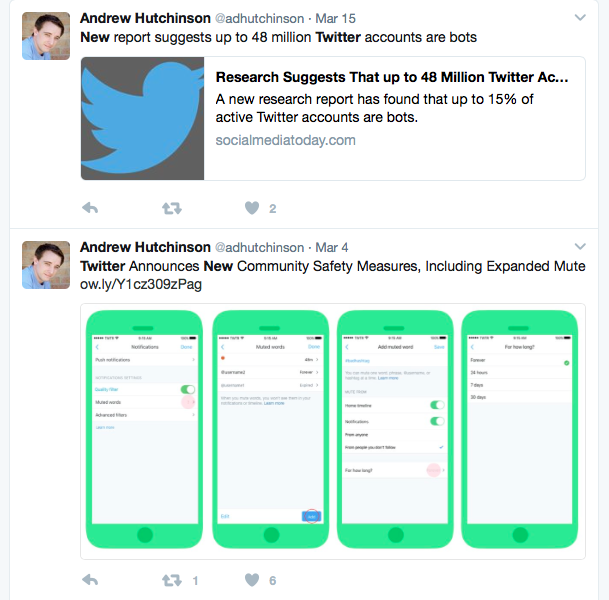Toggle Home timeline switch in third phone mockup

437,405
